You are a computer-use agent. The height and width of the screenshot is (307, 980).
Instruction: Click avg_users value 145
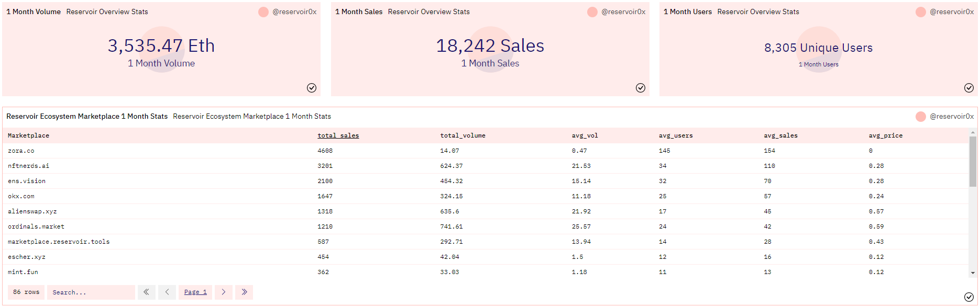[665, 151]
